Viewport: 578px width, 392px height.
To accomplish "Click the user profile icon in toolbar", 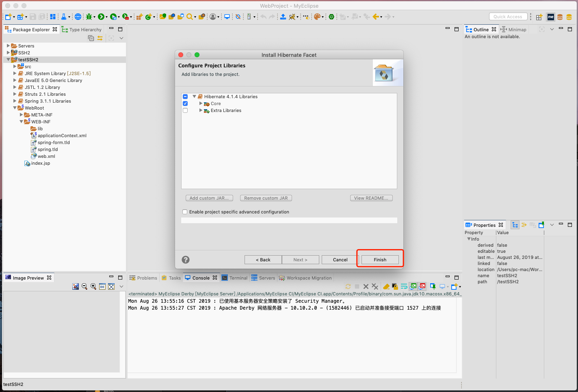I will 213,17.
